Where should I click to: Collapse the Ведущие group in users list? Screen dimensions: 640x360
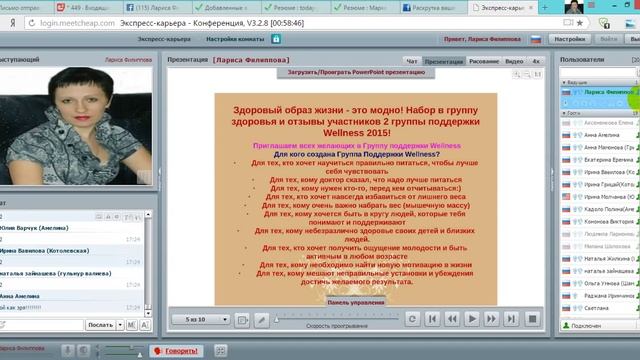[x=564, y=82]
